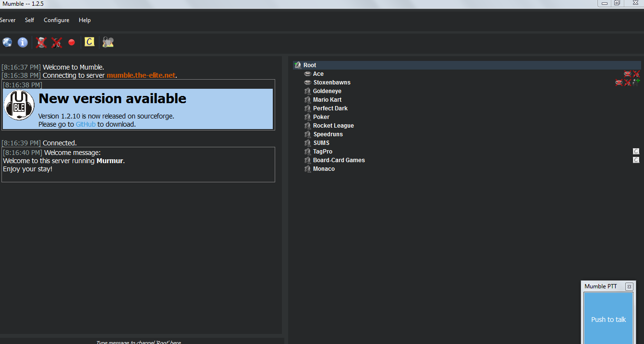Click the Monaco channel icon
This screenshot has width=644, height=344.
point(308,169)
